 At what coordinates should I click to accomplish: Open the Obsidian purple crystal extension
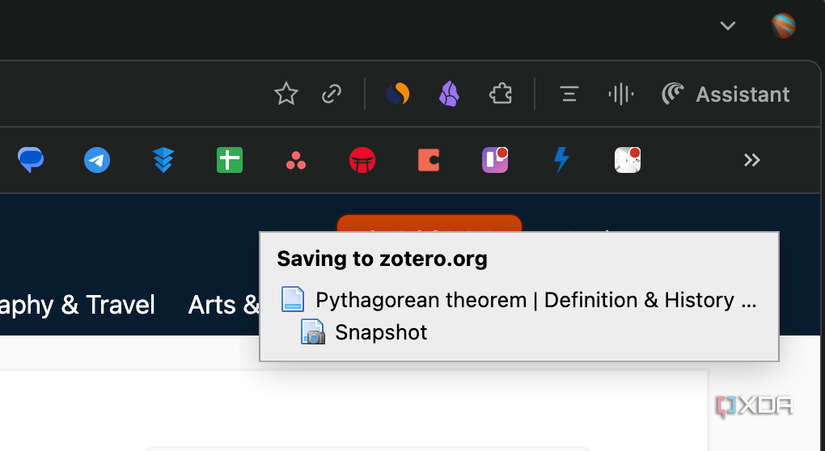click(x=449, y=94)
